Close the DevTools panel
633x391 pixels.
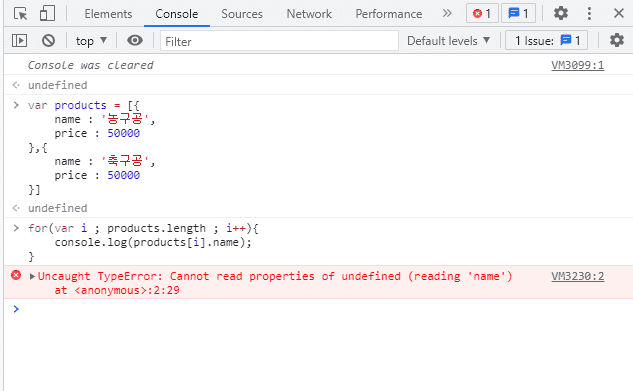(x=618, y=13)
